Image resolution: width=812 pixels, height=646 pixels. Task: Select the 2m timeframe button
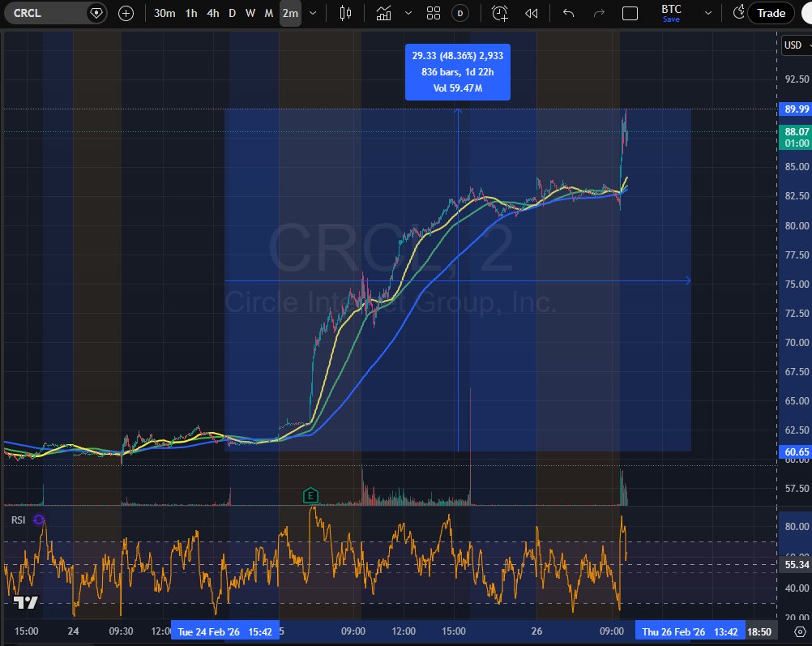pos(290,13)
